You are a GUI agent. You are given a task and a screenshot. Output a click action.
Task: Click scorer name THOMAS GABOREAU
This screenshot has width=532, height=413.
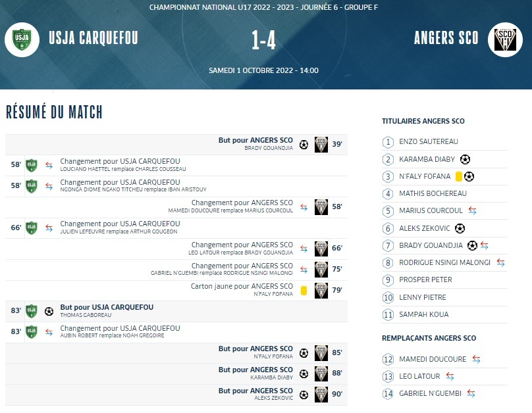[x=86, y=315]
